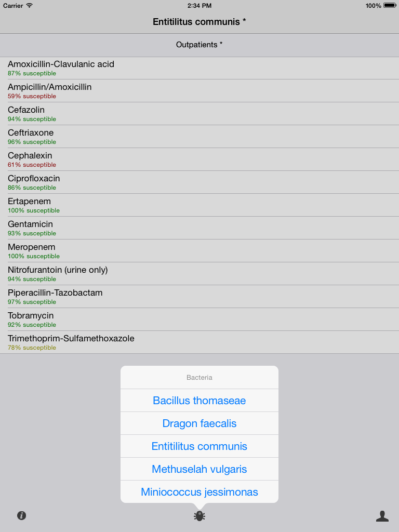This screenshot has width=399, height=532.
Task: Pick Methuselah vulgaris from the menu
Action: pyautogui.click(x=199, y=469)
